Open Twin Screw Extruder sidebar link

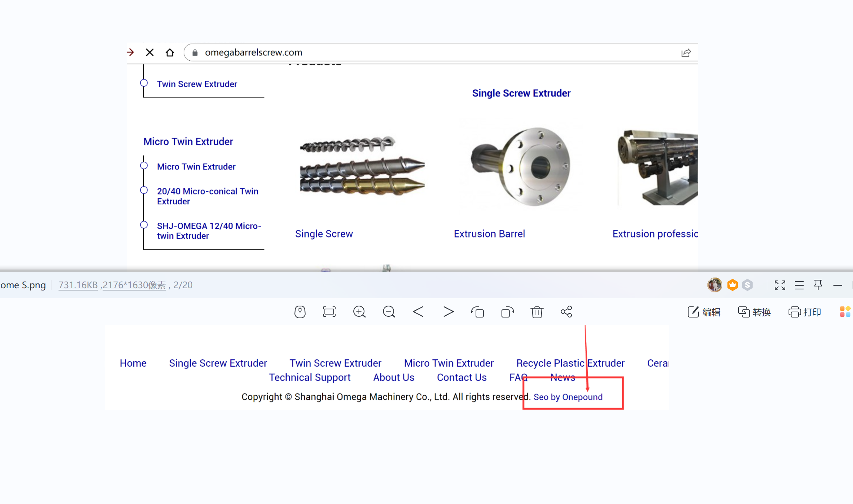click(197, 84)
